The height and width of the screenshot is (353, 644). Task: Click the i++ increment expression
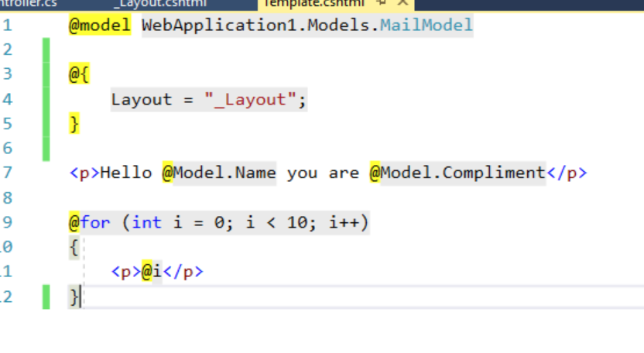[x=344, y=222]
